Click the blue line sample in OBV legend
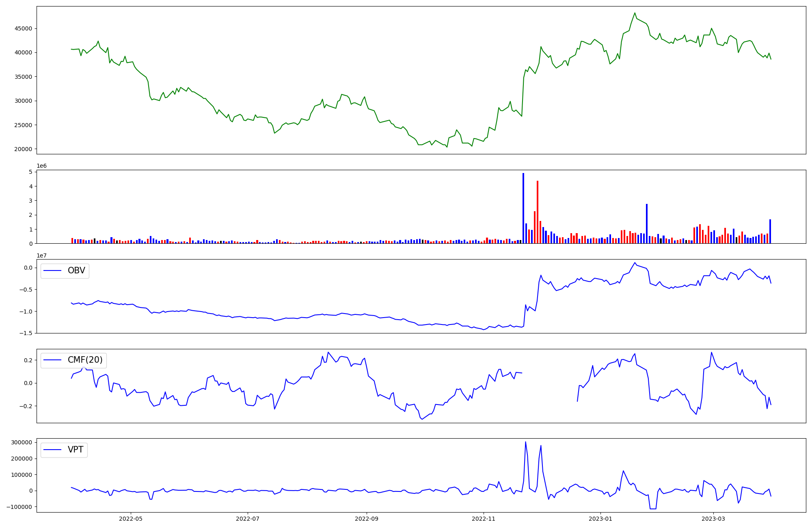This screenshot has width=812, height=528. coord(52,271)
